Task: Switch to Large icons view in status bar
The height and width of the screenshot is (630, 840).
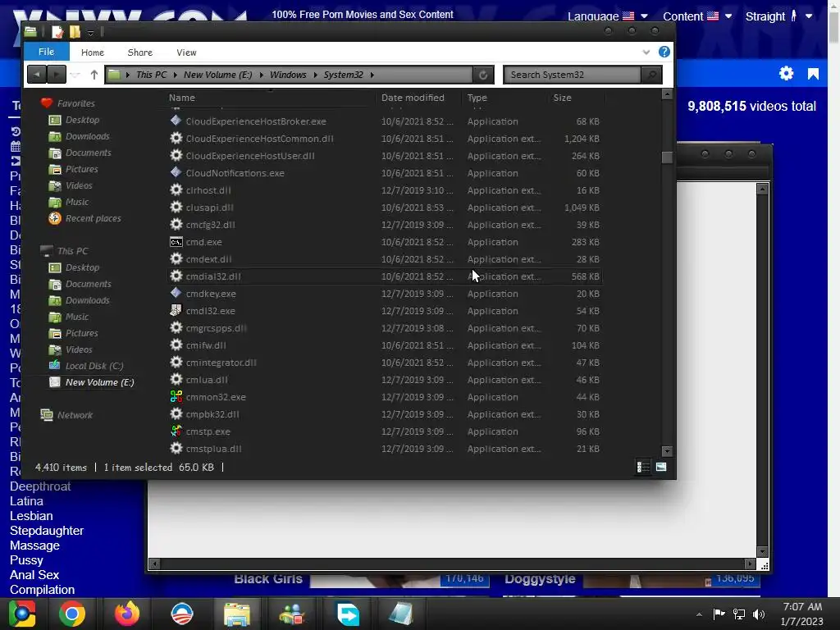Action: click(661, 467)
